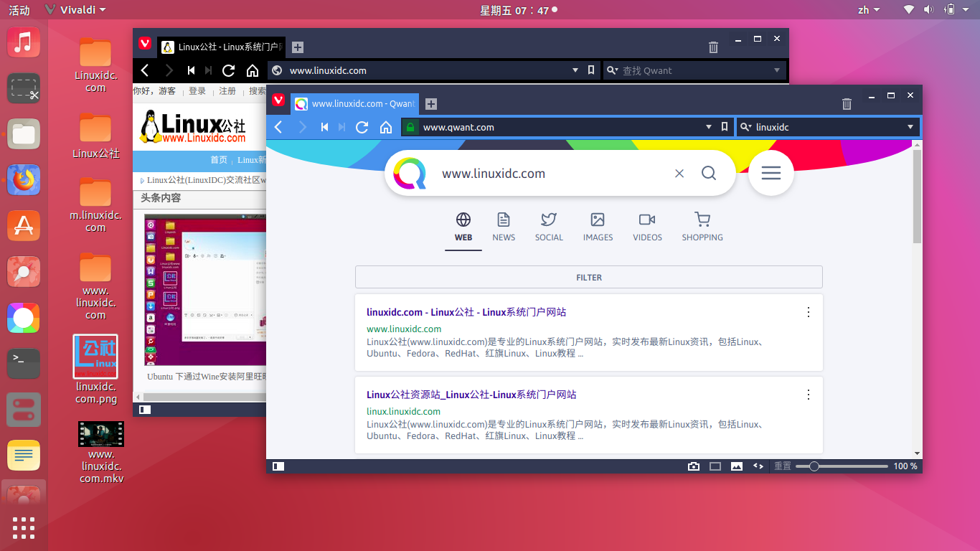Open options for first linuxidc.com result

coord(809,312)
